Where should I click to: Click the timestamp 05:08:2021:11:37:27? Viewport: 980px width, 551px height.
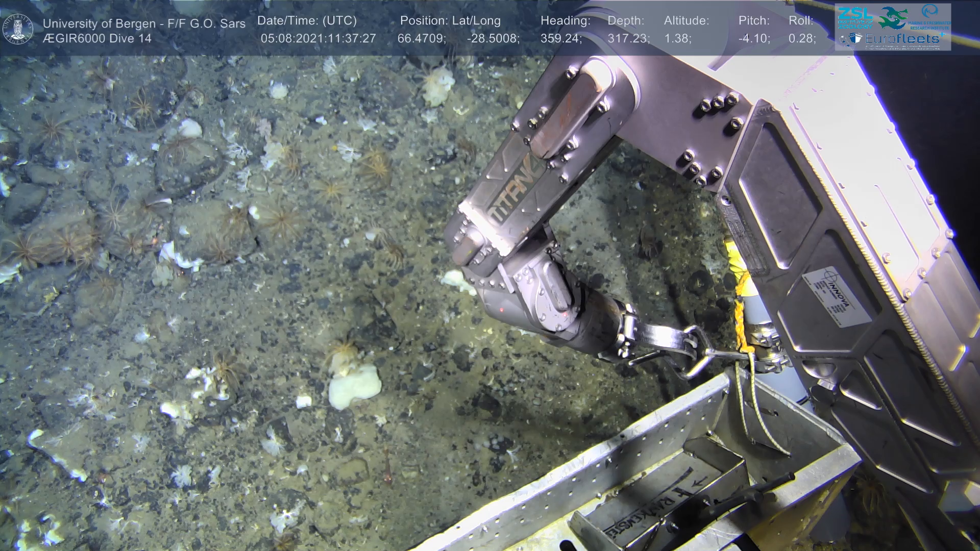pos(318,39)
